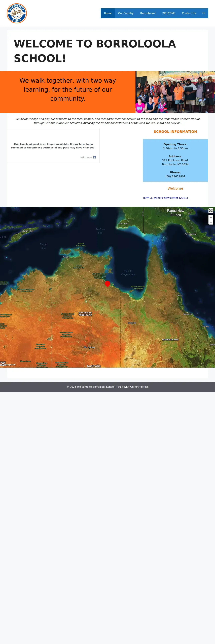
Task: Open the Term 3, week 5 newsletter link
Action: point(165,198)
